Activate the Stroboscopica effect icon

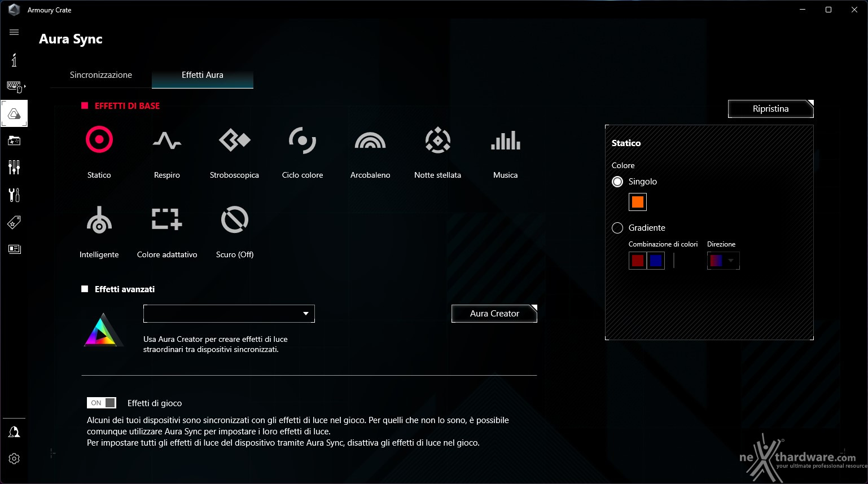click(x=235, y=140)
